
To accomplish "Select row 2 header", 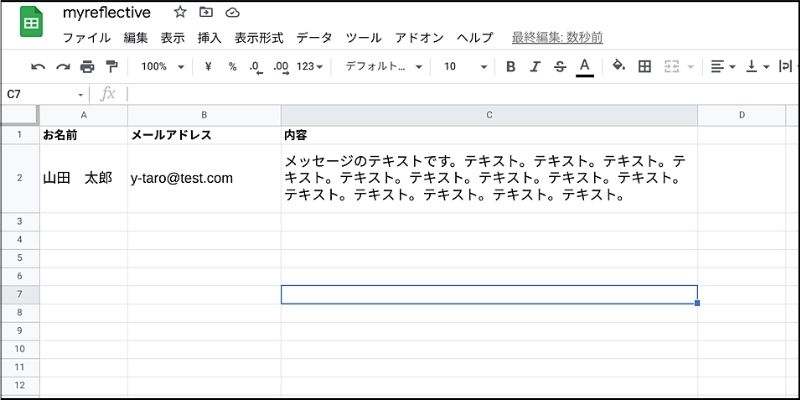I will [x=20, y=179].
